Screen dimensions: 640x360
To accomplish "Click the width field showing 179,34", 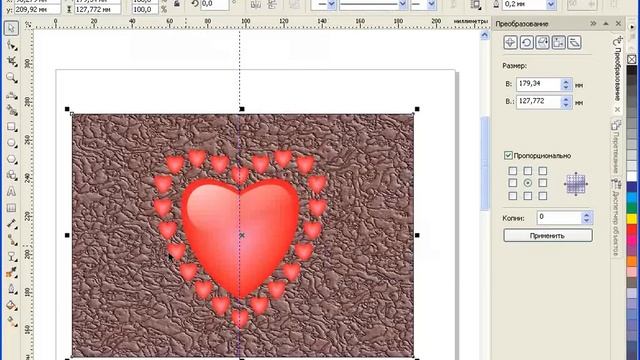I will click(x=539, y=84).
